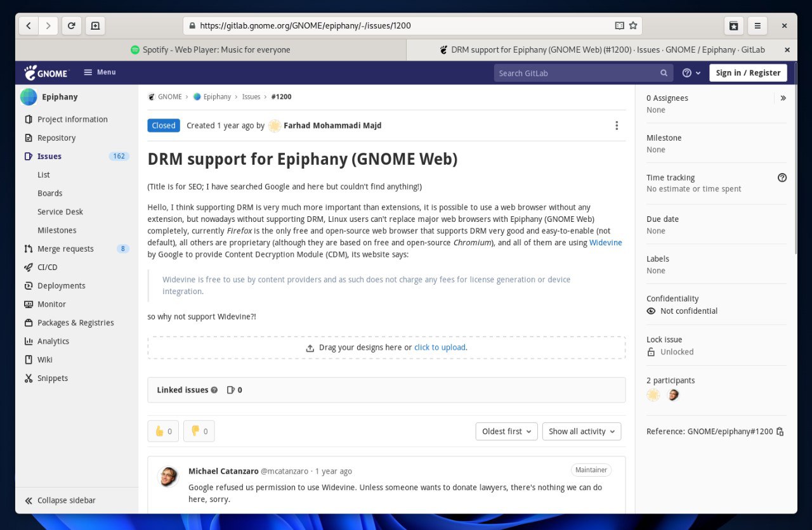Click the 162 issues count badge

coord(119,156)
